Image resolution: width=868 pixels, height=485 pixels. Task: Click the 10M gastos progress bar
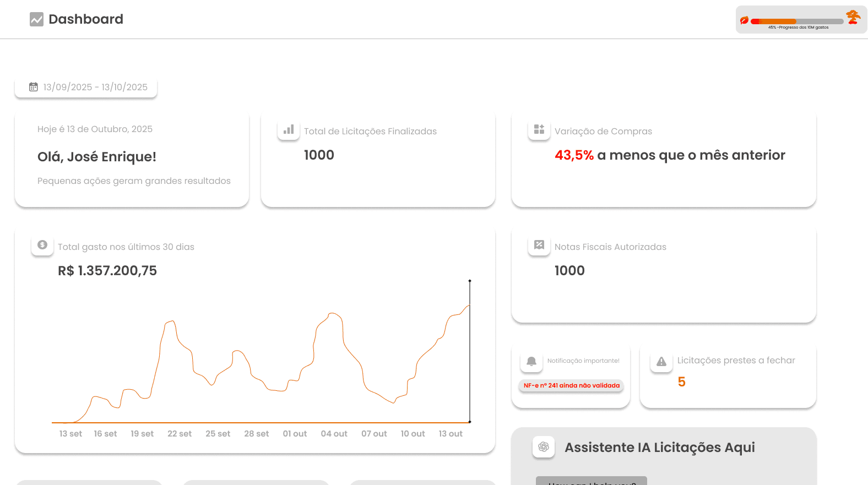(x=797, y=21)
